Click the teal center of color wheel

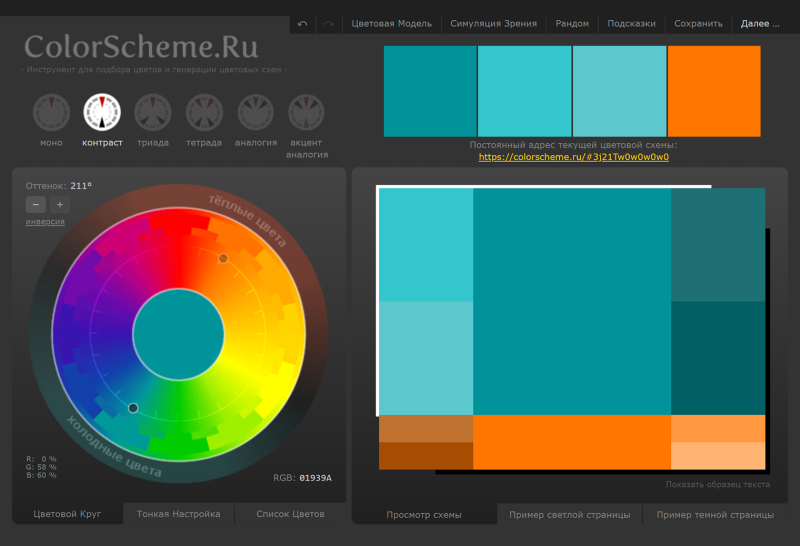179,334
